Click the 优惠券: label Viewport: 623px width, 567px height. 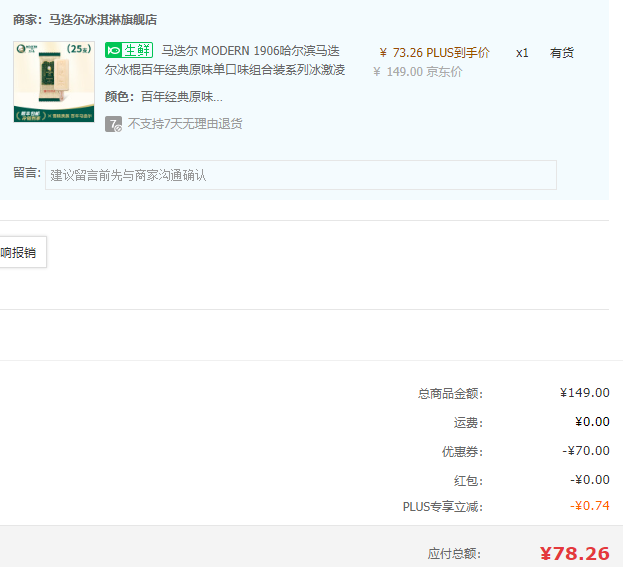pyautogui.click(x=462, y=452)
